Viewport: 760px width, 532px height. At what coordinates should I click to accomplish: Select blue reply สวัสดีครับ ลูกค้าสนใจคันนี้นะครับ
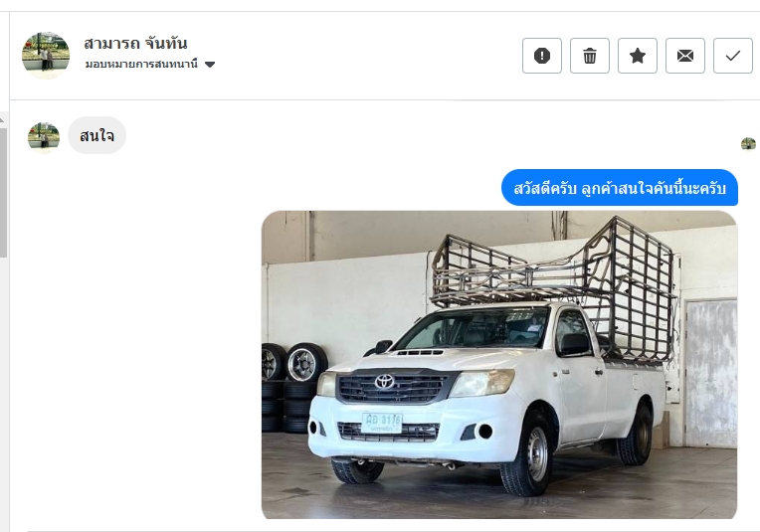(x=620, y=188)
